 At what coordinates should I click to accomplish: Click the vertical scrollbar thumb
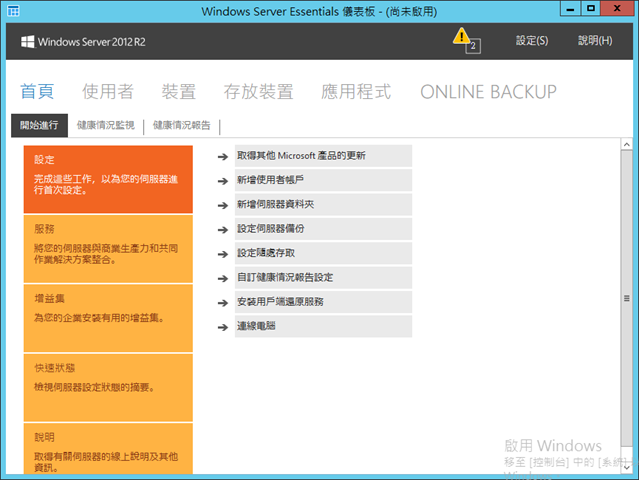pyautogui.click(x=627, y=298)
